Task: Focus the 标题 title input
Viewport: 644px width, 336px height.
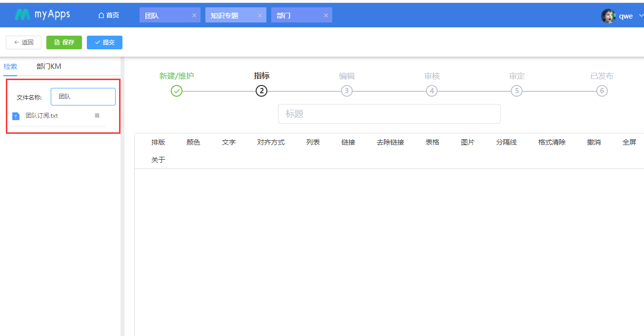Action: click(x=389, y=114)
